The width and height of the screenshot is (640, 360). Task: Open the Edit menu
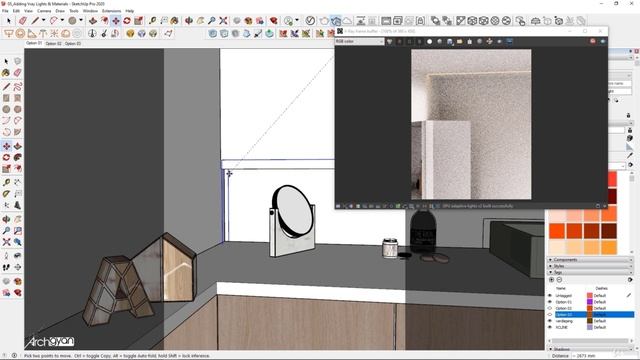(16, 11)
